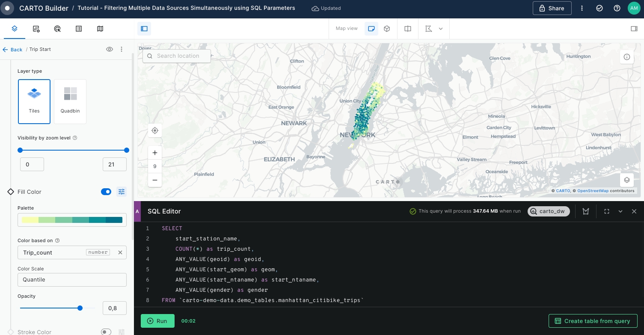Viewport: 644px width, 335px height.
Task: Open the carto_dw connection selector
Action: click(549, 211)
